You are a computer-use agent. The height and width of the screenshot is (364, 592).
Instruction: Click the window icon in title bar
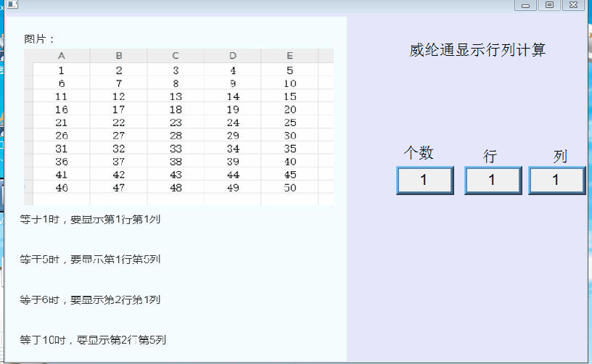[12, 4]
